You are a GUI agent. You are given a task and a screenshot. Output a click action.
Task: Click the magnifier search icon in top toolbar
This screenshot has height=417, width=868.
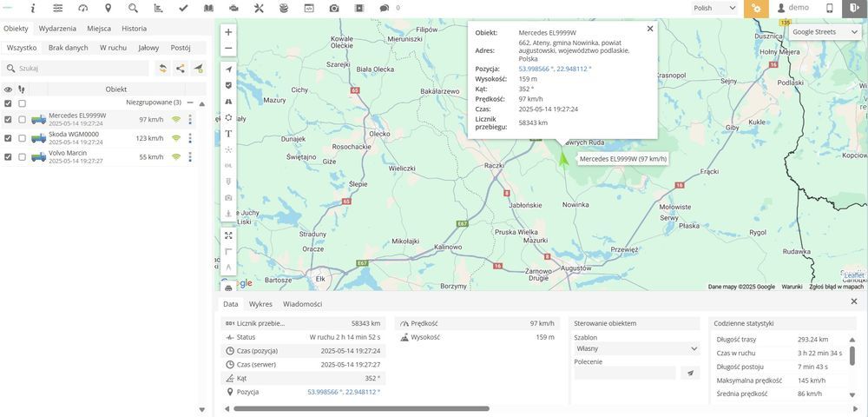click(133, 9)
